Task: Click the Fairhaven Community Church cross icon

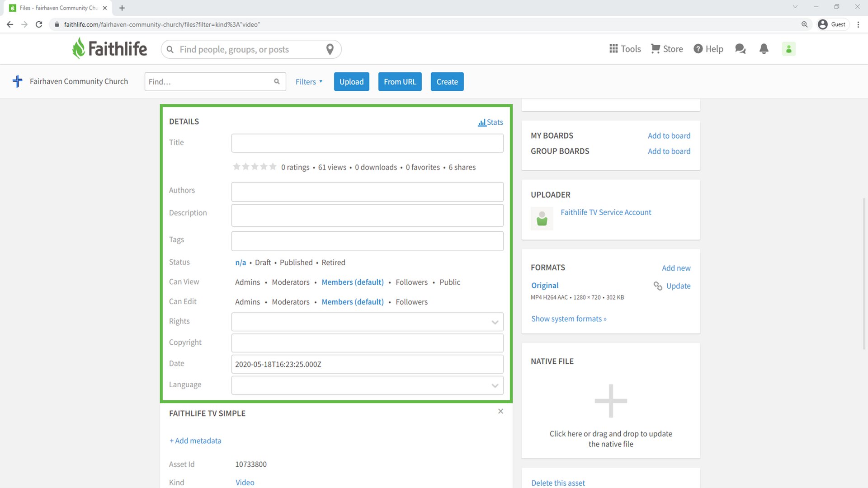Action: 18,81
